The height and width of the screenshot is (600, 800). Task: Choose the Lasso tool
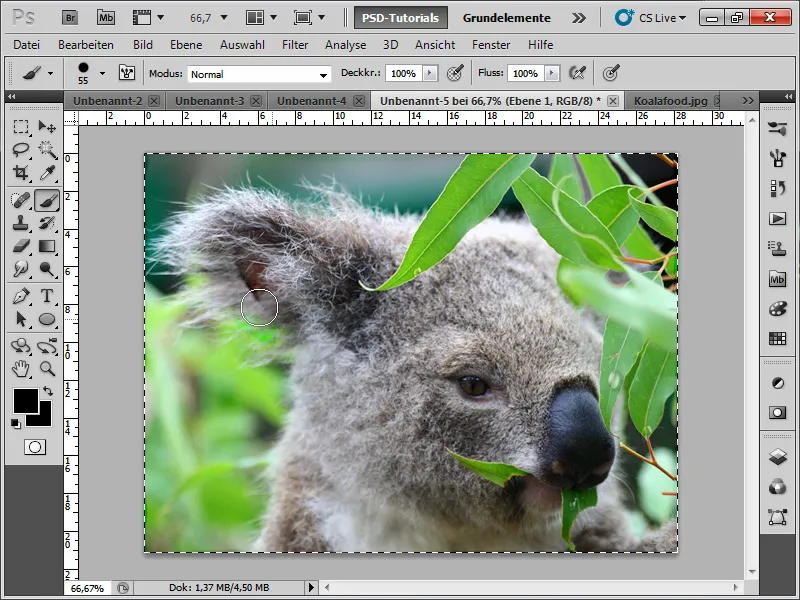[21, 149]
